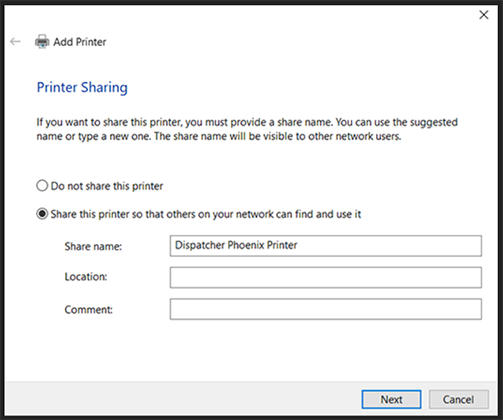
Task: Select the Do not share this printer radio button
Action: pyautogui.click(x=42, y=186)
